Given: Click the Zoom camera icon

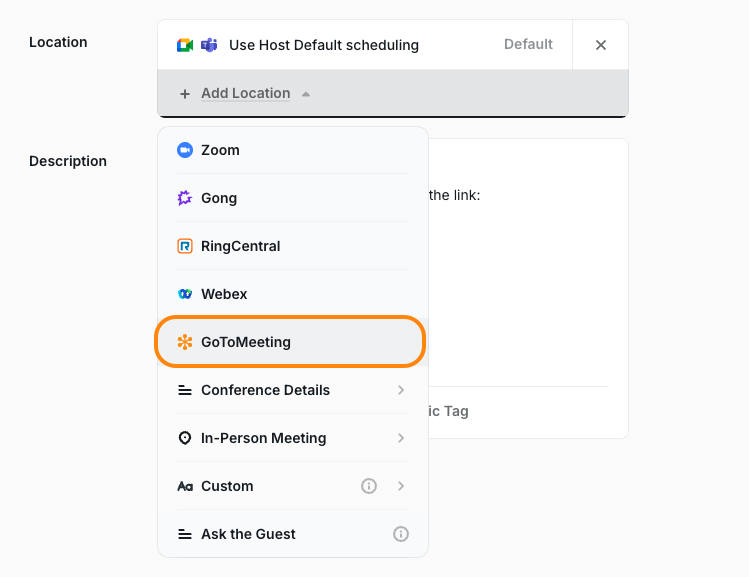Looking at the screenshot, I should (185, 150).
